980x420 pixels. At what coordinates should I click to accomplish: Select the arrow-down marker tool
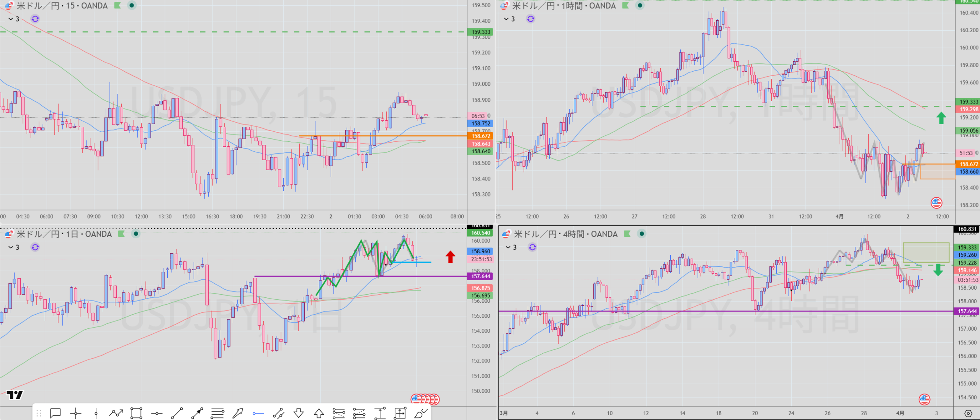299,413
